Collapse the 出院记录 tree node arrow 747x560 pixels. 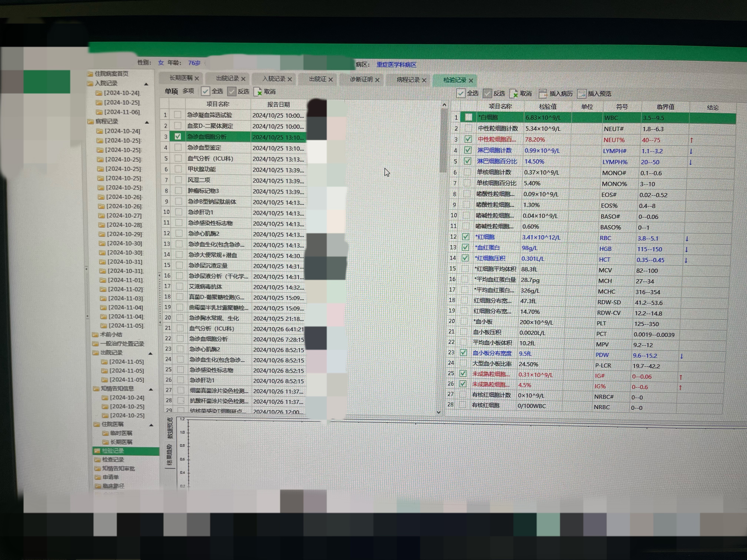pyautogui.click(x=151, y=353)
